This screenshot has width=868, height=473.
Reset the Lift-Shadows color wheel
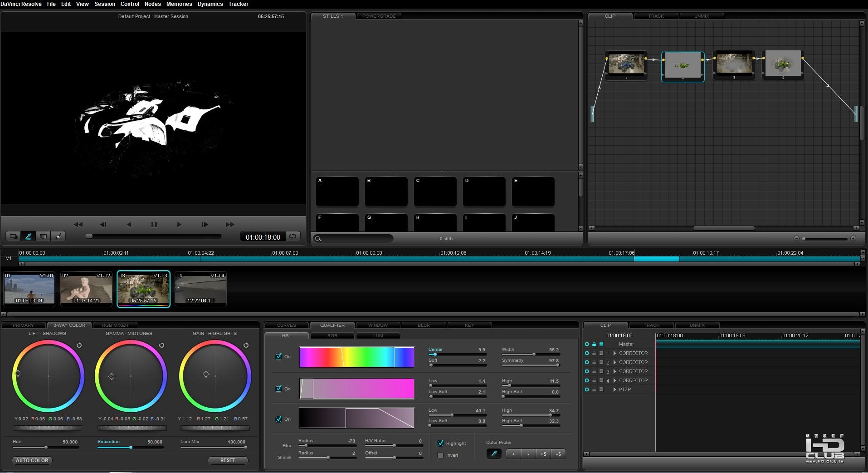point(79,345)
